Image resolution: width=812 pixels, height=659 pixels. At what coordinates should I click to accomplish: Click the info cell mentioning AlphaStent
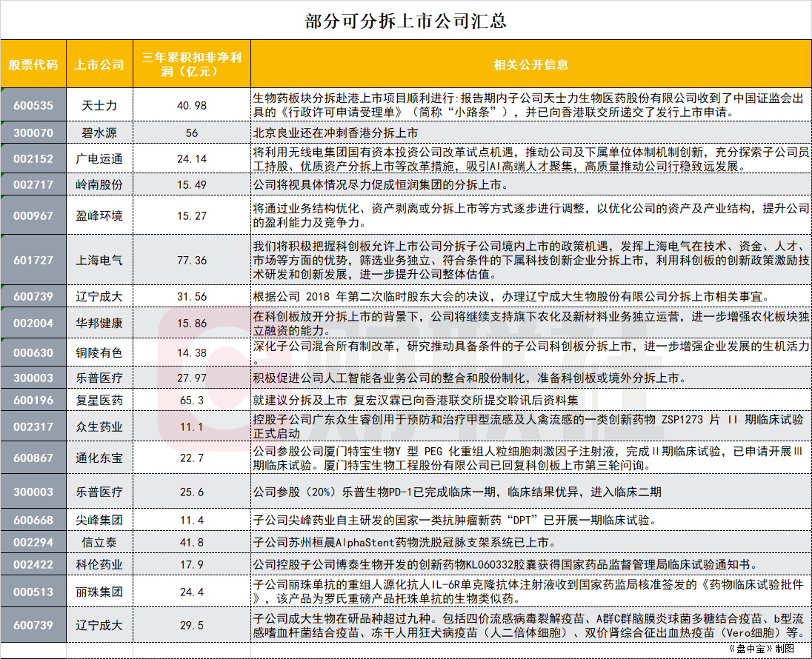pyautogui.click(x=530, y=542)
